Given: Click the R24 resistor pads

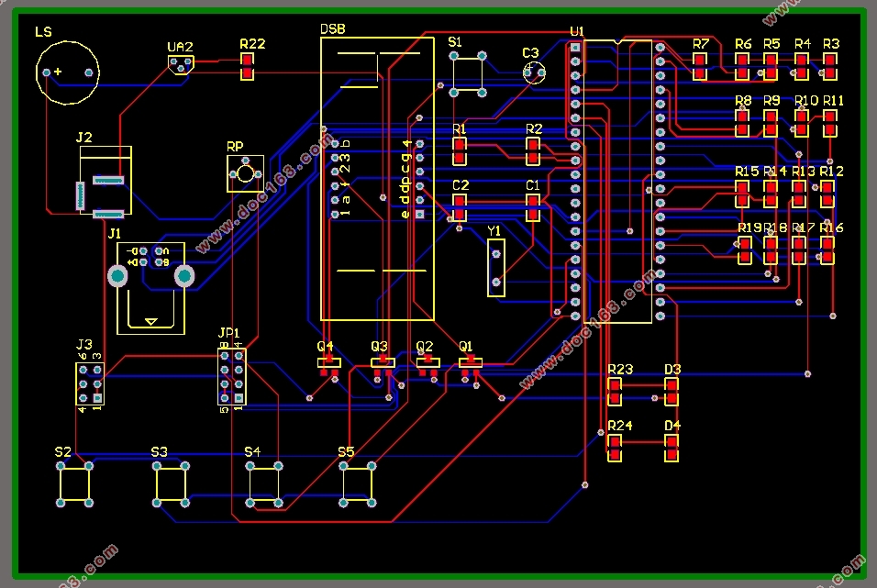Looking at the screenshot, I should (615, 449).
